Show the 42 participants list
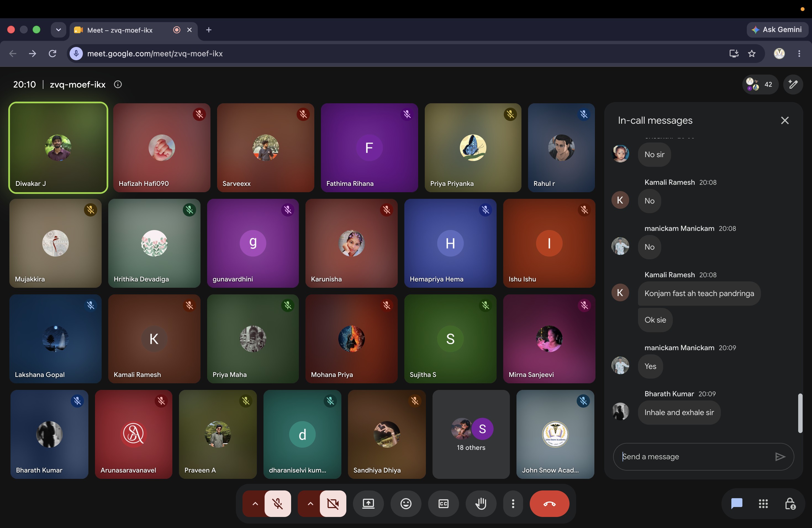This screenshot has height=528, width=812. 760,84
